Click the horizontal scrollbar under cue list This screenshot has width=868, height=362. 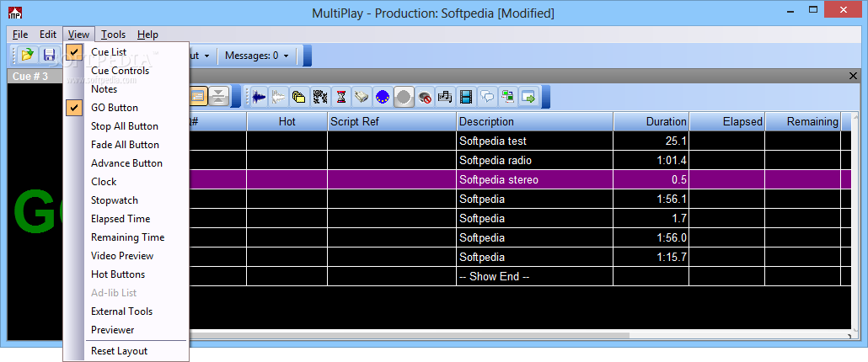[x=409, y=335]
